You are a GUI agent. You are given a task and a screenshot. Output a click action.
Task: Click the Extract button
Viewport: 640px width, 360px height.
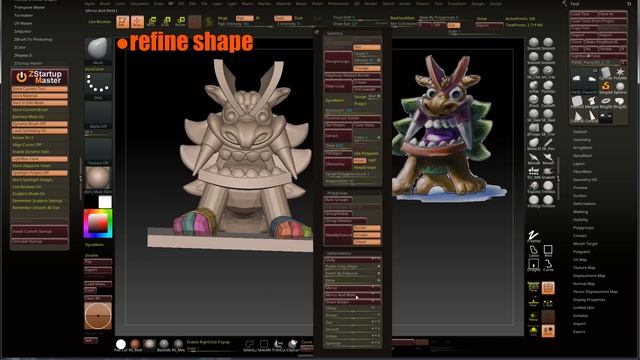(x=338, y=136)
